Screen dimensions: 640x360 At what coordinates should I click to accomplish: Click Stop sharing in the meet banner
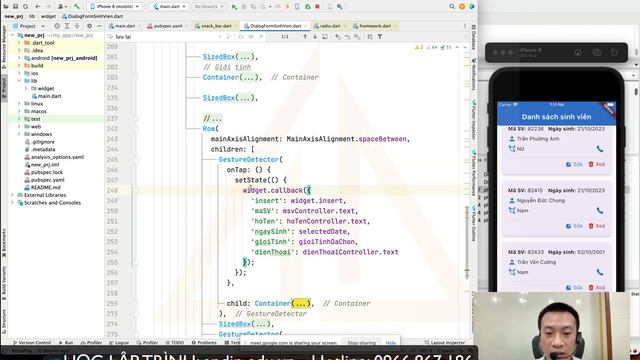tap(362, 342)
